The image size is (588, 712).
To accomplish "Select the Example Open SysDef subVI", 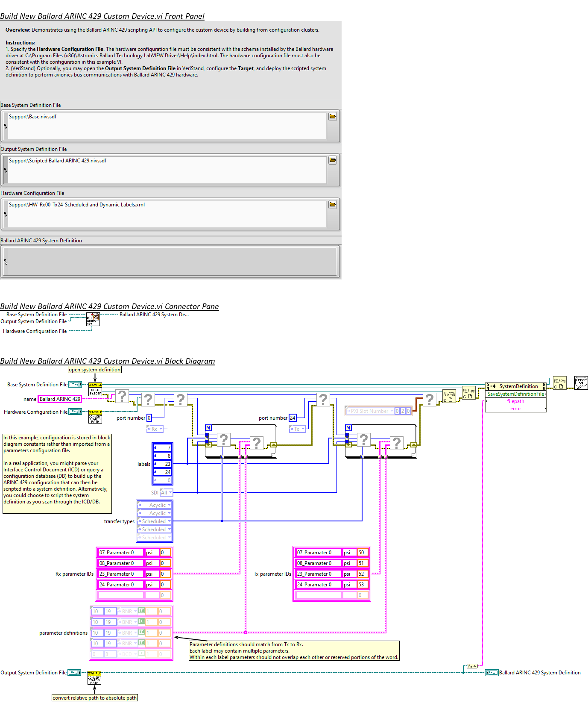I will click(95, 389).
